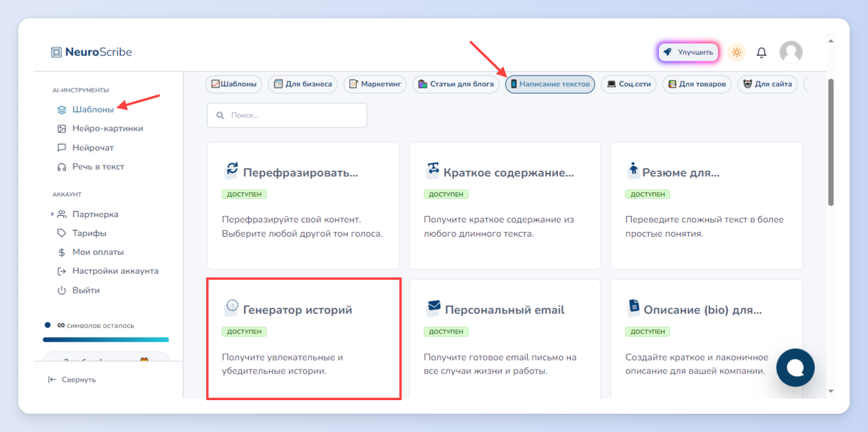The image size is (868, 432).
Task: Expand the Партнерка menu arrow
Action: point(53,214)
